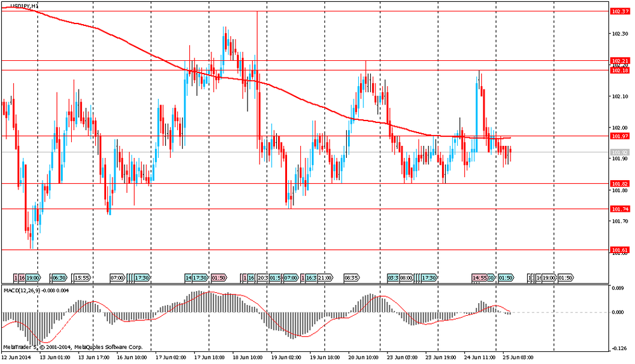Open the white 08:35 event marker
Viewport: 635px width, 364px height.
pyautogui.click(x=352, y=278)
